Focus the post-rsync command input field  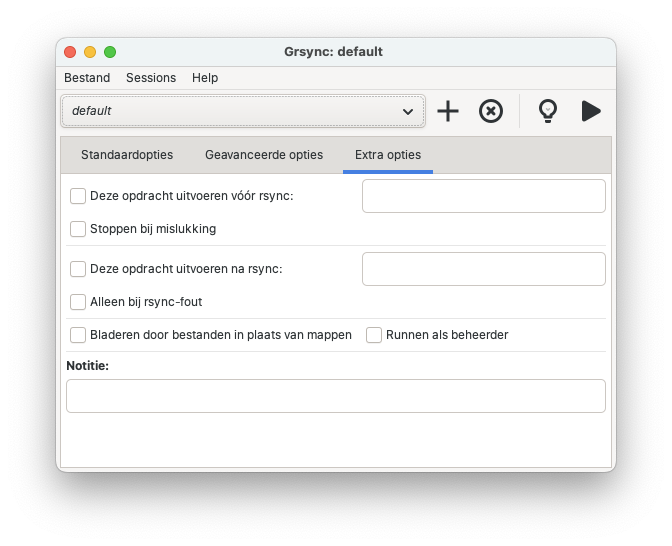(484, 269)
